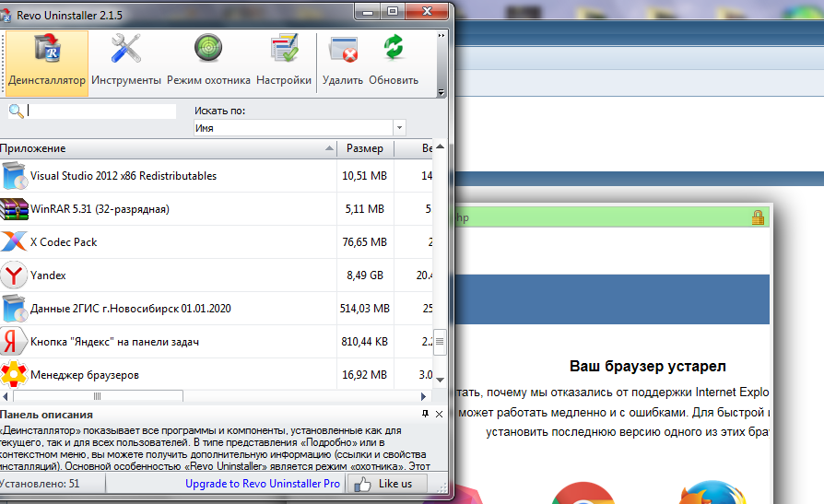
Task: Click the Менеджер браузеров icon
Action: point(14,374)
